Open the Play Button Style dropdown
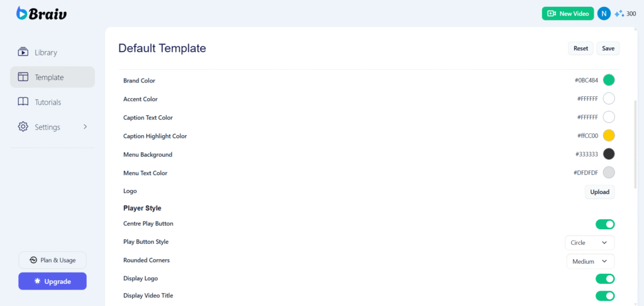 (x=589, y=242)
